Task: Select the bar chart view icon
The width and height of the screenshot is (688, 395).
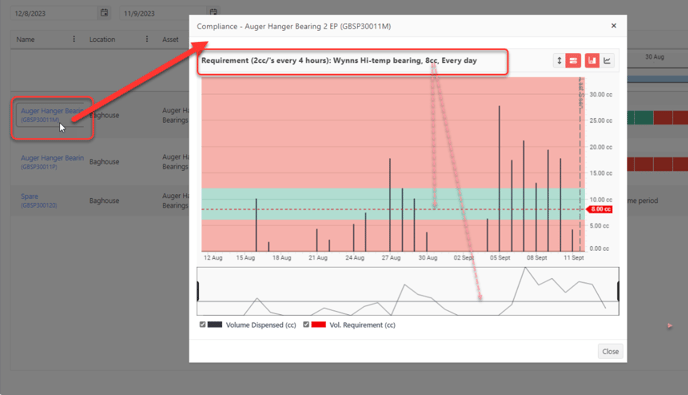Action: [592, 61]
